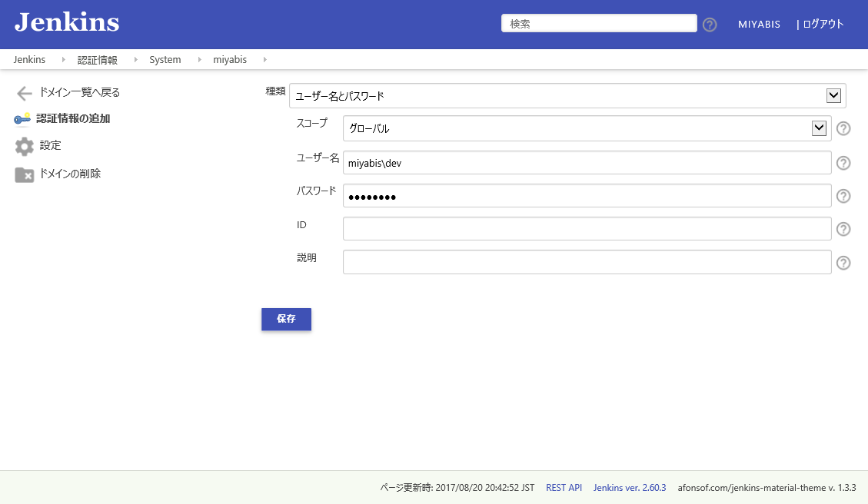This screenshot has height=504, width=868.
Task: Focus the 検索 search box
Action: (599, 23)
